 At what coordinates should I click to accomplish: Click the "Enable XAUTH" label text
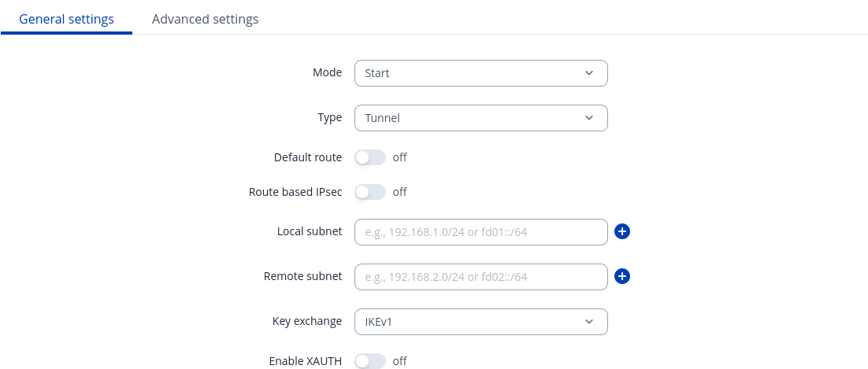(305, 360)
